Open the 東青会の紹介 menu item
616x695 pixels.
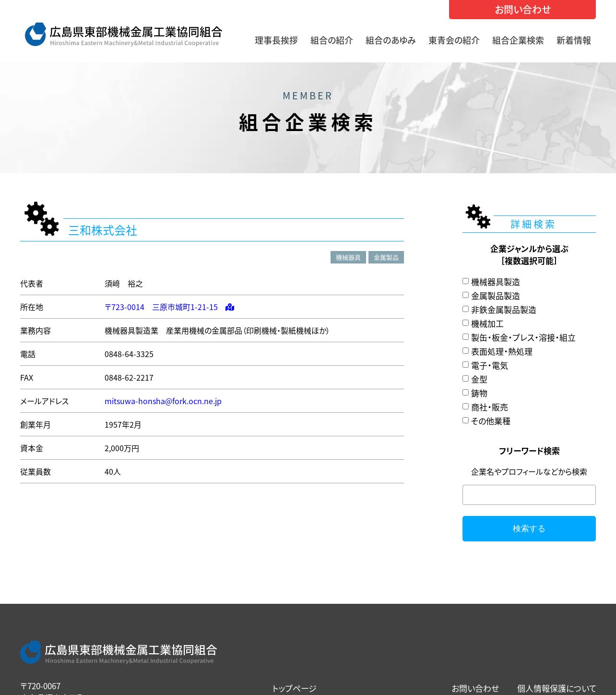(454, 40)
